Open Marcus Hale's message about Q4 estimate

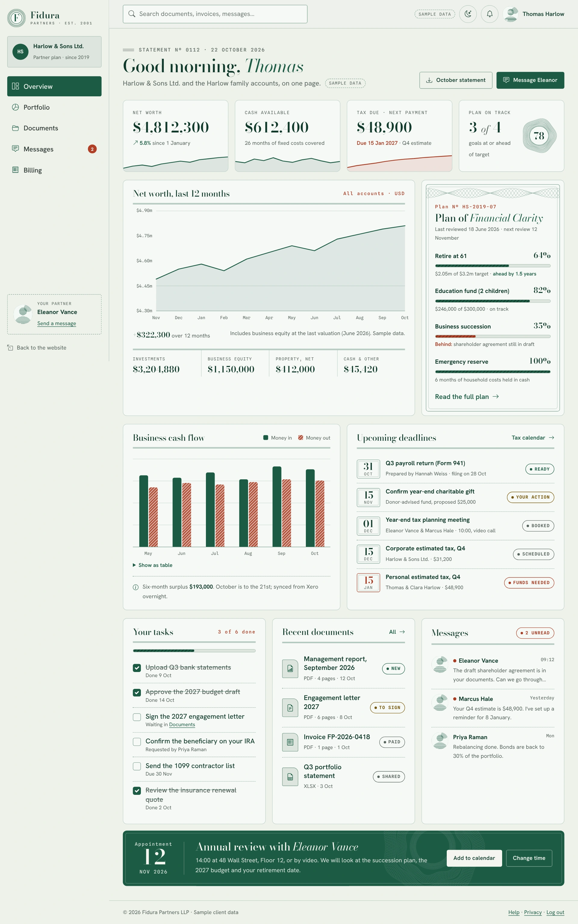coord(493,708)
